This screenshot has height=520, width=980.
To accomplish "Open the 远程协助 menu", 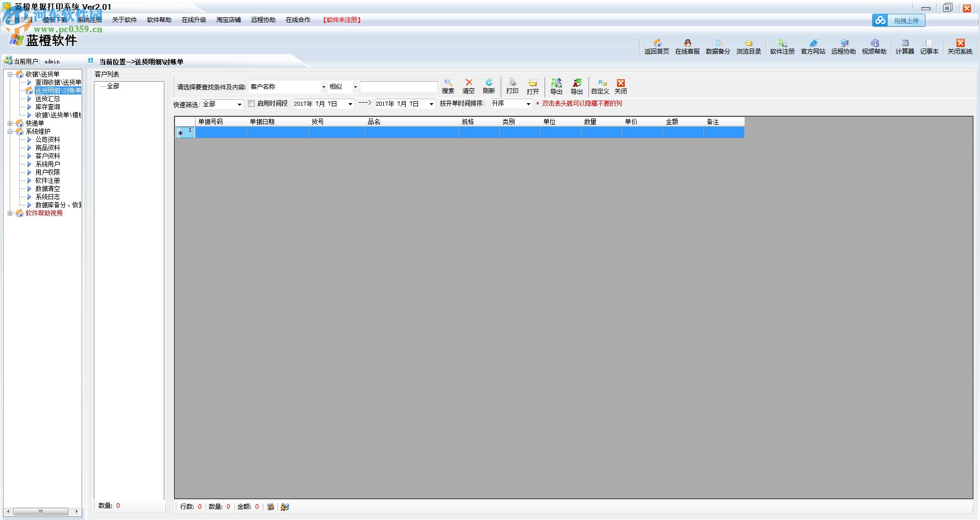I will [263, 20].
